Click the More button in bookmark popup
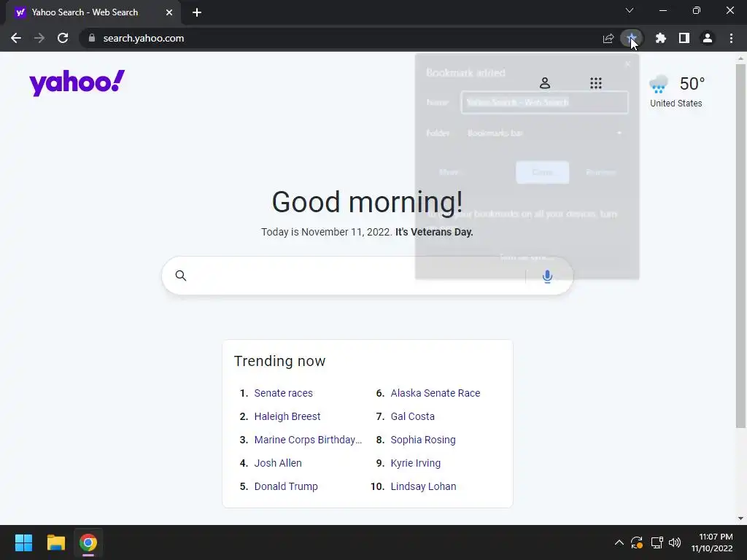Viewport: 747px width, 560px height. click(x=449, y=172)
